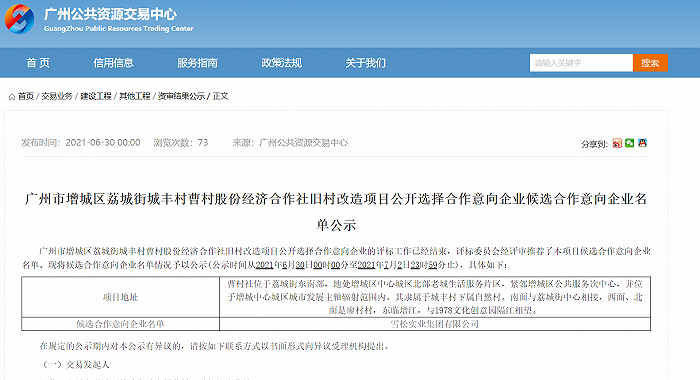The height and width of the screenshot is (380, 700).
Task: Click the table cell 候选合作意向企业名单
Action: click(121, 324)
